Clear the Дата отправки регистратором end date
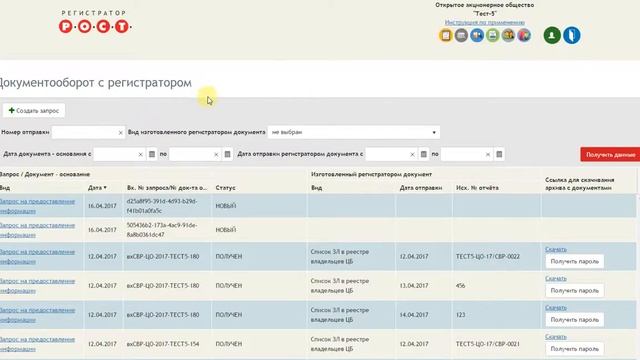This screenshot has width=640, height=360. coord(488,155)
